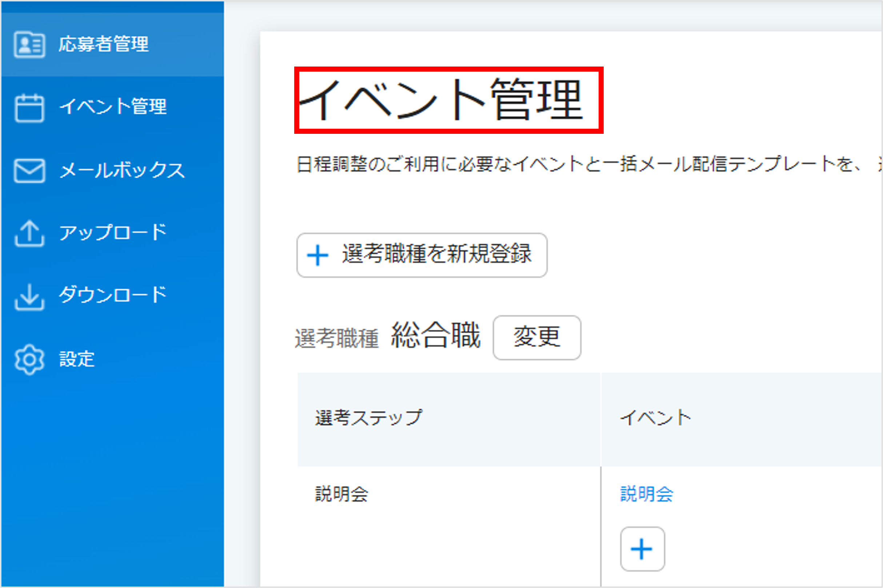Select the 説明会 step cell text
The height and width of the screenshot is (588, 883).
click(341, 494)
